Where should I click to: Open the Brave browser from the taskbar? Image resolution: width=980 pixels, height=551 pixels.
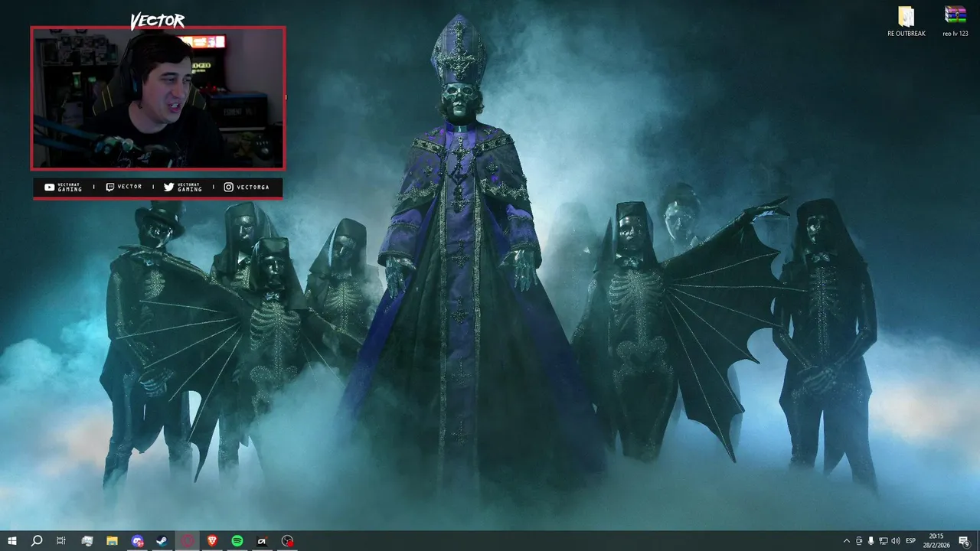(x=212, y=541)
